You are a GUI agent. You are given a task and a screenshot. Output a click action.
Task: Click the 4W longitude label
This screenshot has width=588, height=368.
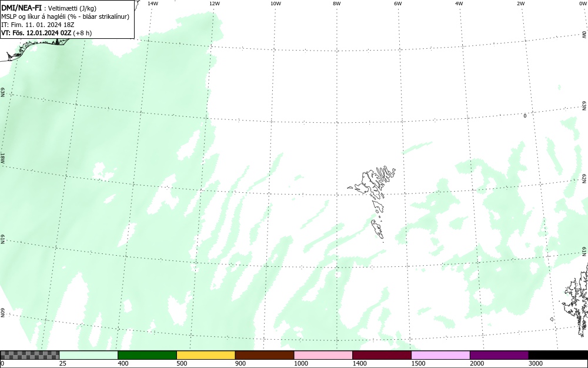click(x=459, y=4)
